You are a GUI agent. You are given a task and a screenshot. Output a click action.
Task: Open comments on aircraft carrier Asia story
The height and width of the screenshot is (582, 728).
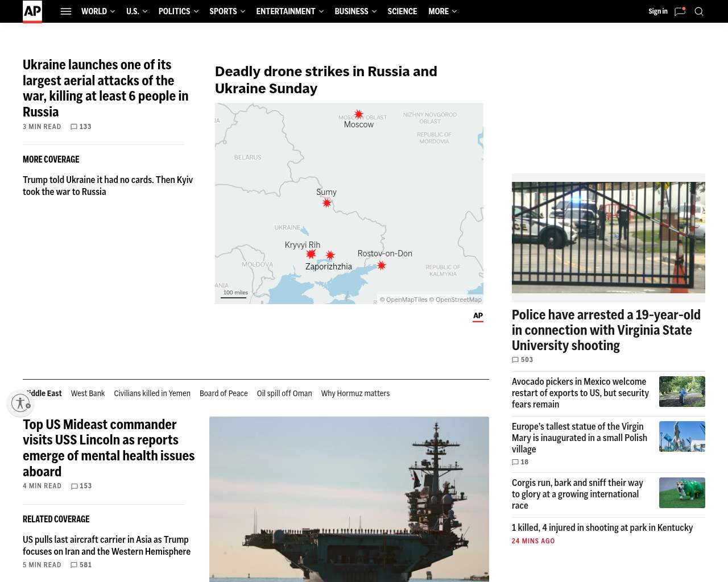(81, 565)
